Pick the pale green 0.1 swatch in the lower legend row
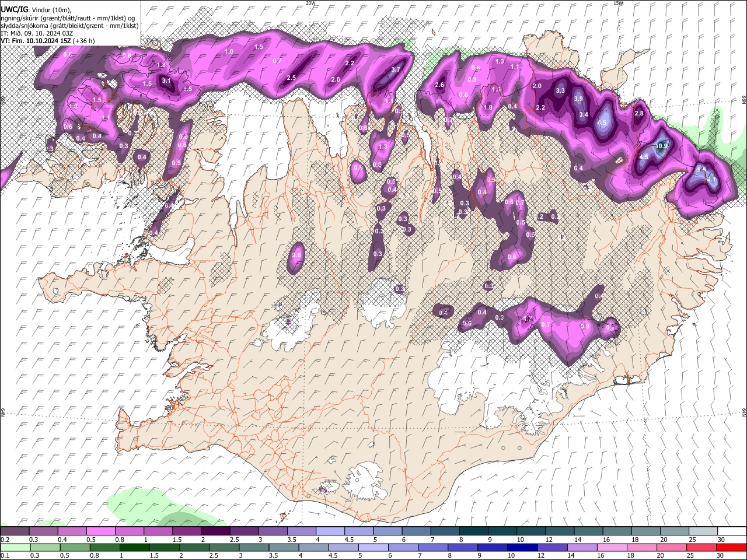This screenshot has height=560, width=747. point(15,547)
